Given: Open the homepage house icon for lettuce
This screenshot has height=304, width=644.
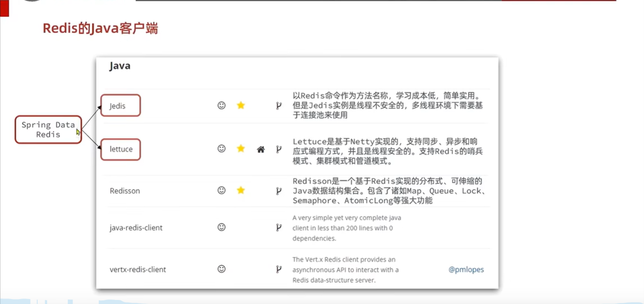Looking at the screenshot, I should click(261, 149).
